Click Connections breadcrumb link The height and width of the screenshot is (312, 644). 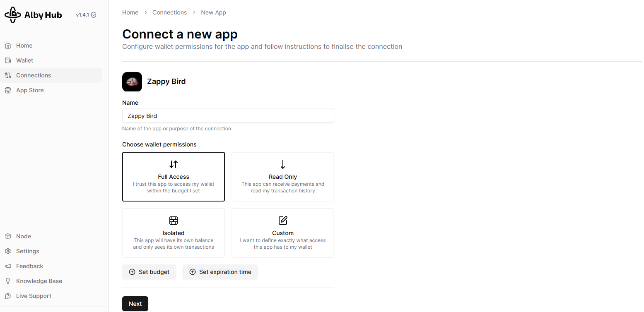(169, 12)
